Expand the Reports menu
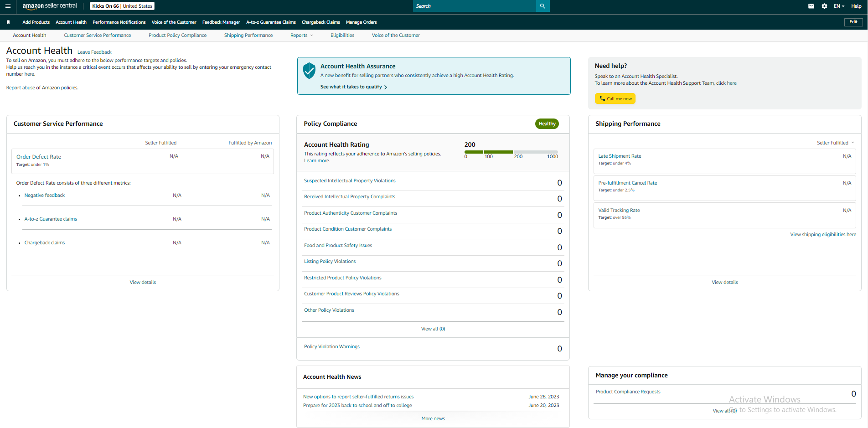 [x=301, y=35]
